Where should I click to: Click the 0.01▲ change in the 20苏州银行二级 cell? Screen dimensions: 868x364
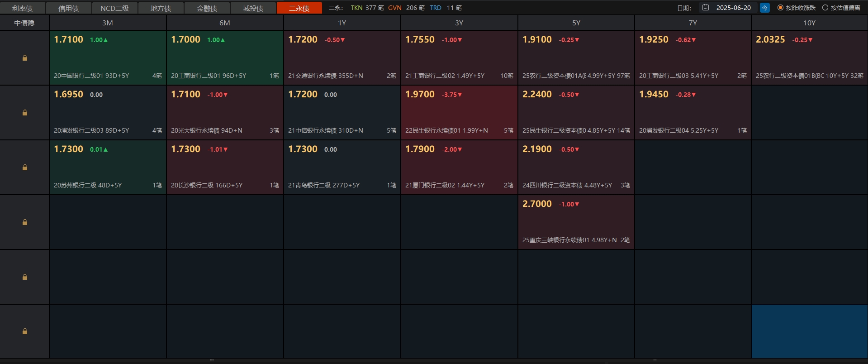(x=99, y=149)
